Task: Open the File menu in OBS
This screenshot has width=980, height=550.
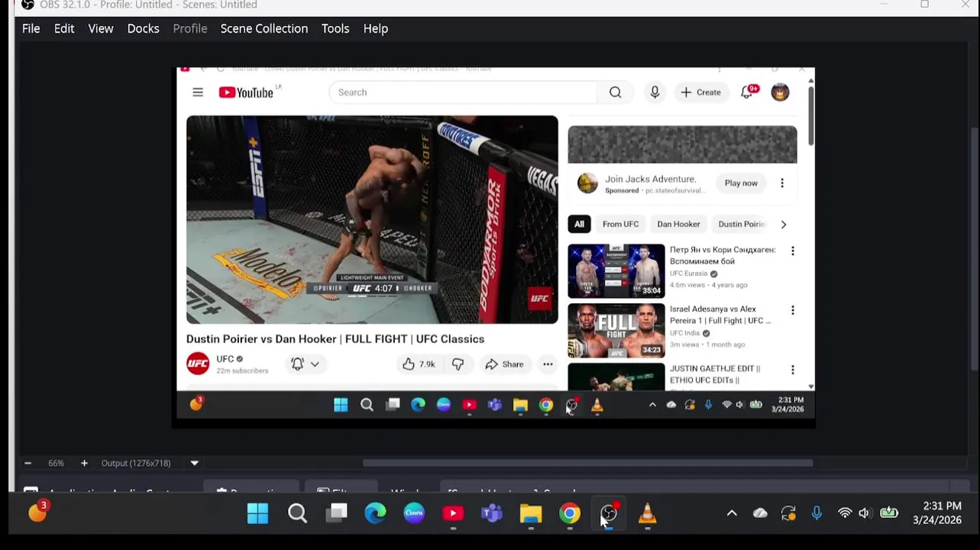Action: pos(31,28)
